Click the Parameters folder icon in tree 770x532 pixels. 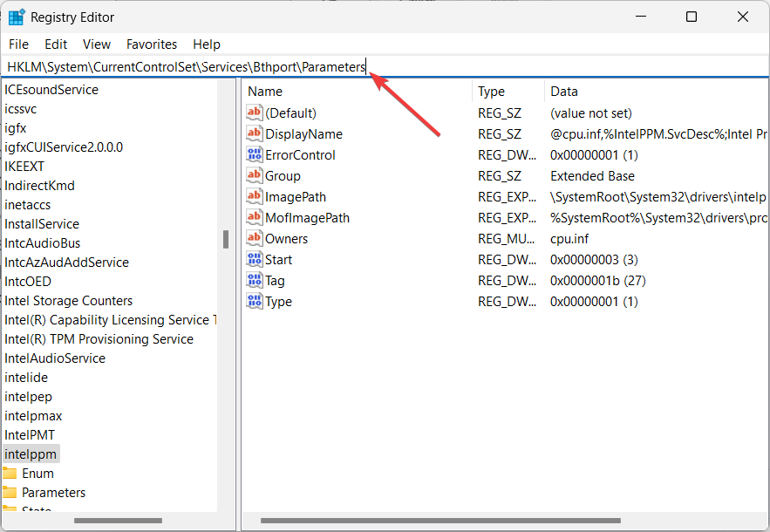tap(10, 492)
